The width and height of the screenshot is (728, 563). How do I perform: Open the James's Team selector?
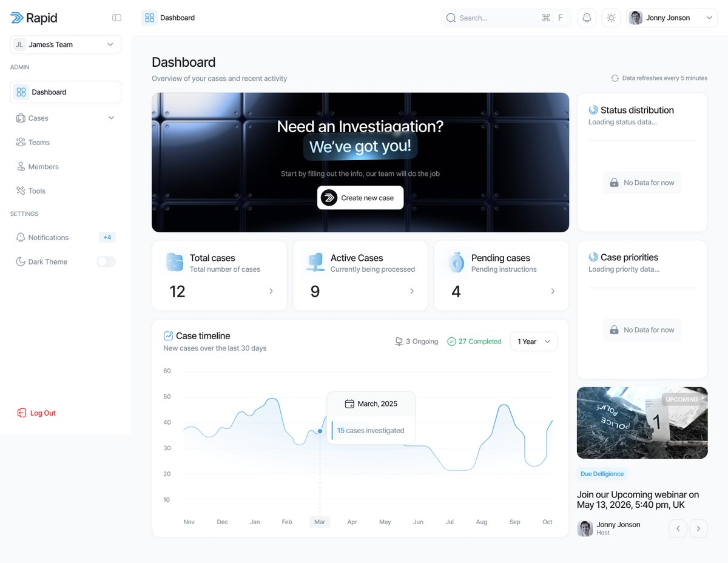(x=65, y=44)
